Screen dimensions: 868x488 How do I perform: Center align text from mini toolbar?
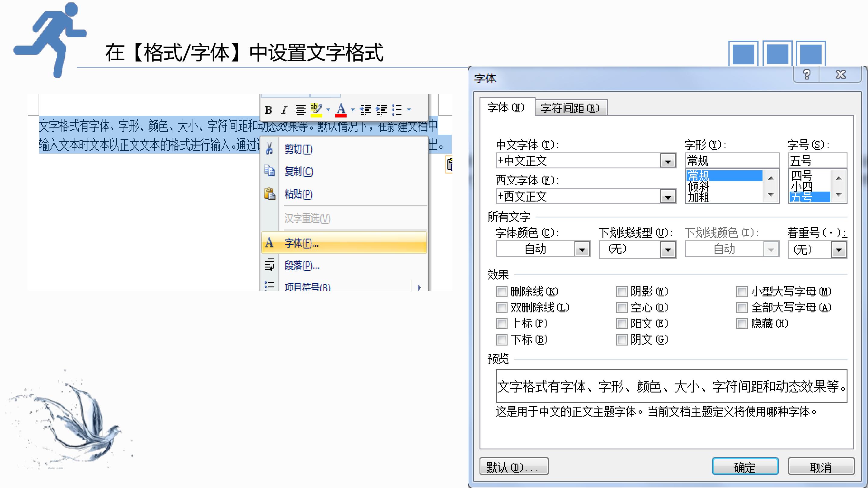pos(300,110)
